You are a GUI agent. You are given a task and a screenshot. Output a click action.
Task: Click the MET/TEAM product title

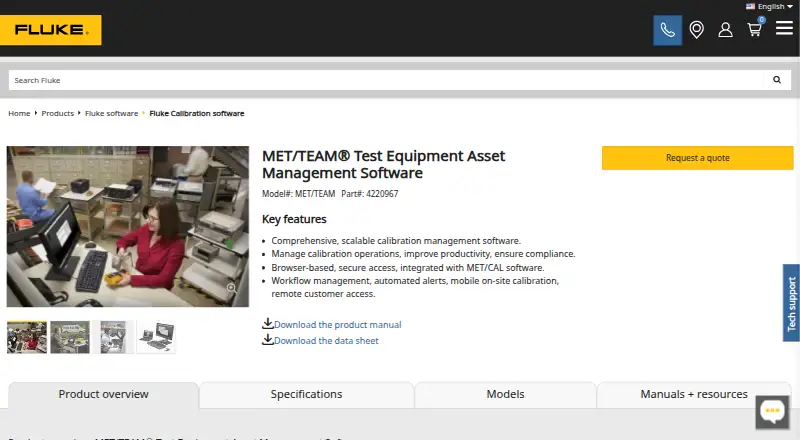coord(383,164)
